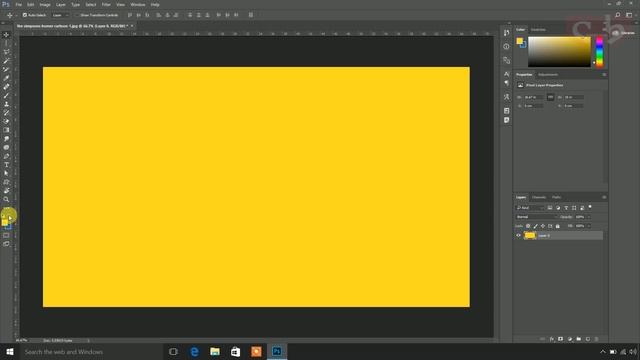Screen dimensions: 640x360
Task: Toggle lock position icon
Action: pyautogui.click(x=543, y=226)
